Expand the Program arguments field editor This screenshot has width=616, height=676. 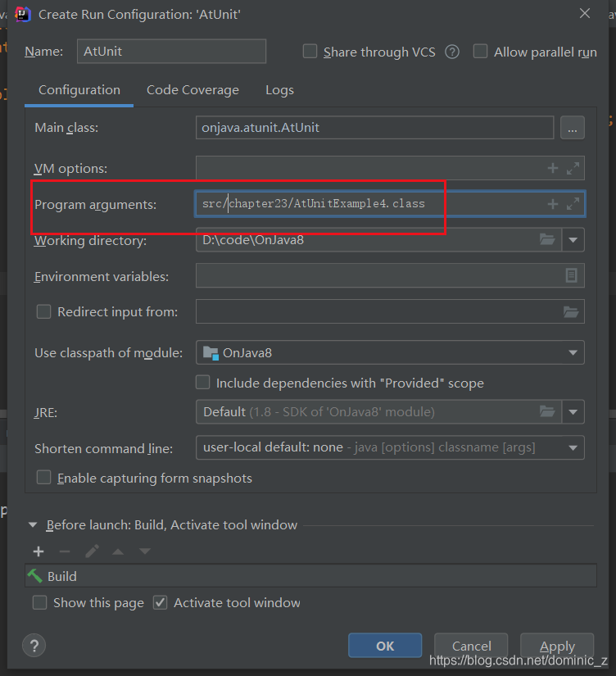pos(573,204)
